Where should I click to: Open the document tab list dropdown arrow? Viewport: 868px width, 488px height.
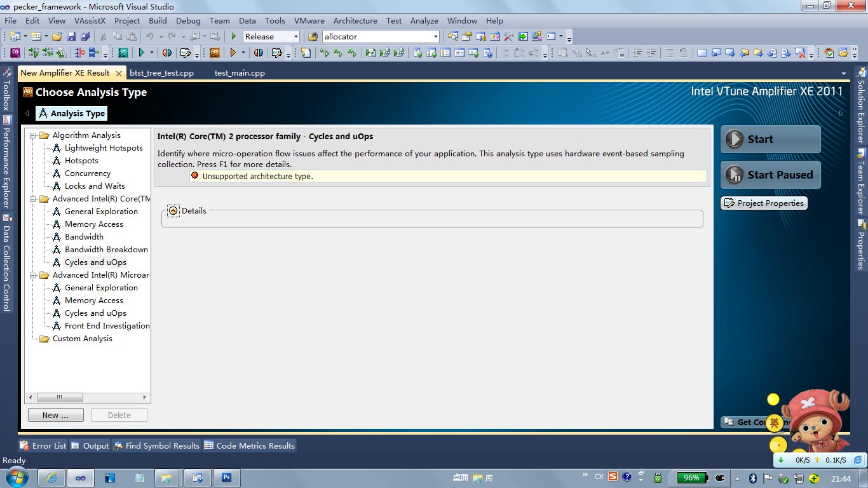point(844,73)
